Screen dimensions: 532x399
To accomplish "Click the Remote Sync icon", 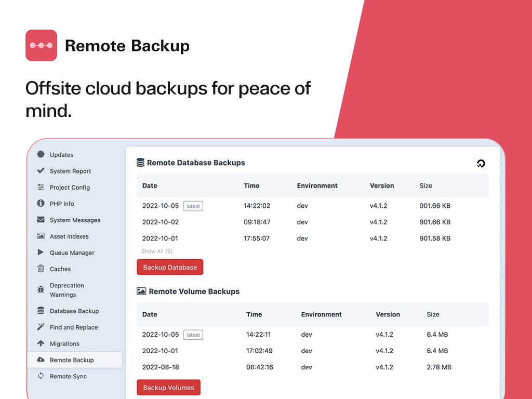I will coord(40,376).
